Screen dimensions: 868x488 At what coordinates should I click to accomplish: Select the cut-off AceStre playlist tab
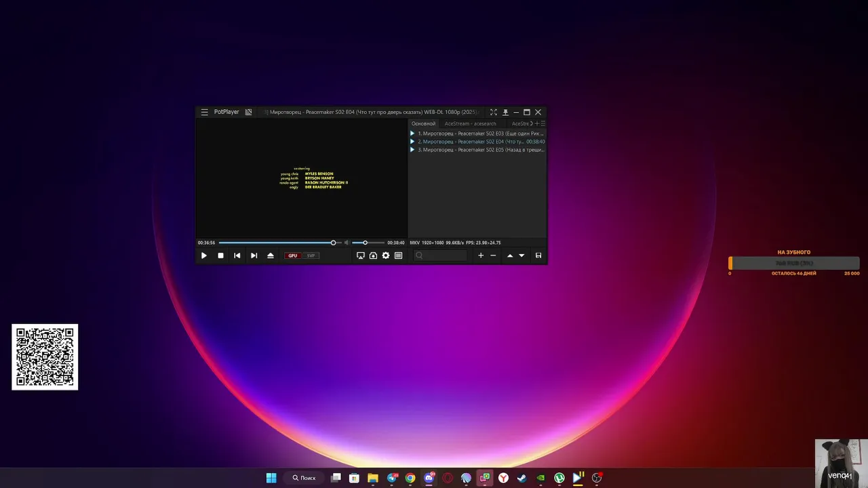pyautogui.click(x=521, y=123)
